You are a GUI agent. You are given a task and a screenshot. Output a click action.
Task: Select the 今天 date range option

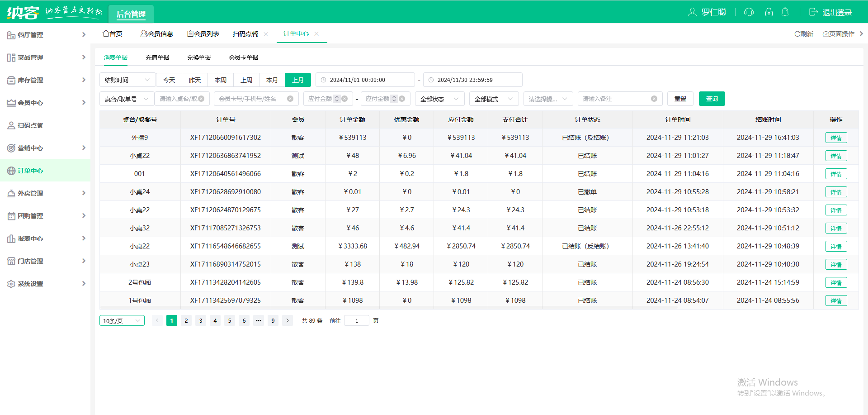point(169,80)
